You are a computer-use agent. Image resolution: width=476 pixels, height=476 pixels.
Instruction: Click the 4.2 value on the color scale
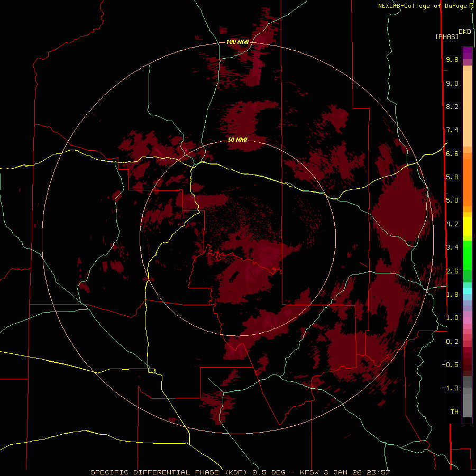click(452, 224)
